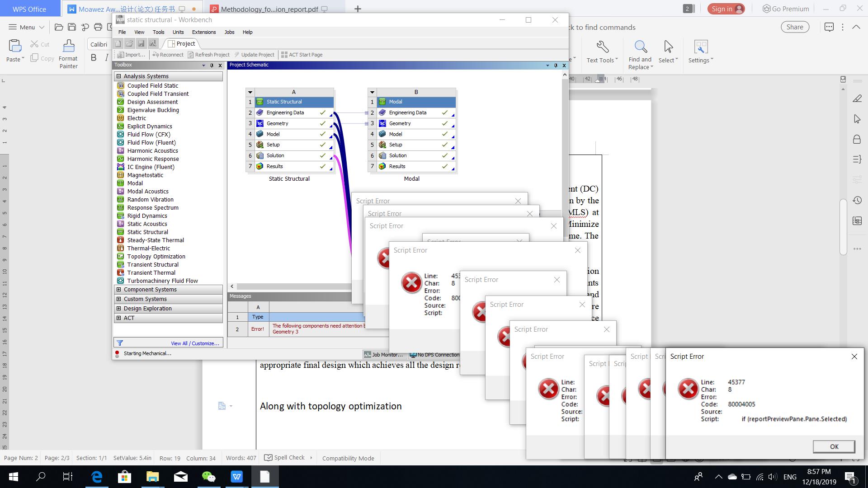The height and width of the screenshot is (488, 868).
Task: Expand the Custom Systems group
Action: tap(118, 299)
